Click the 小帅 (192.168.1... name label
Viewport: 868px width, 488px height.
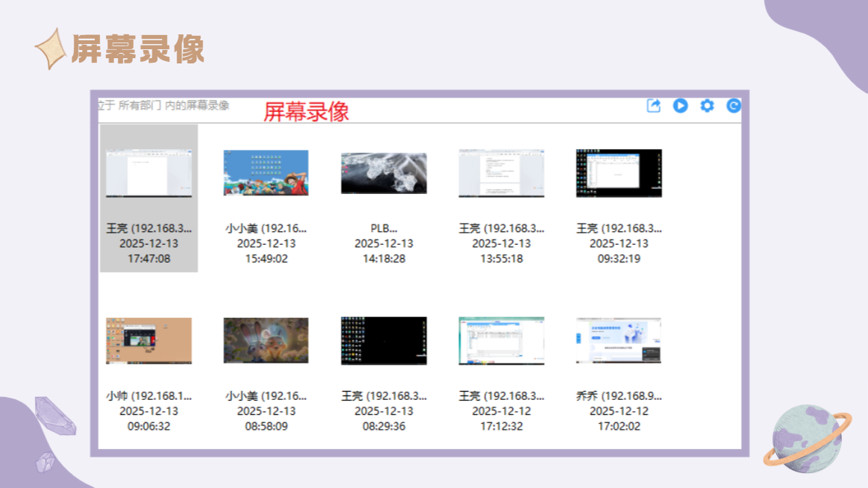(149, 395)
